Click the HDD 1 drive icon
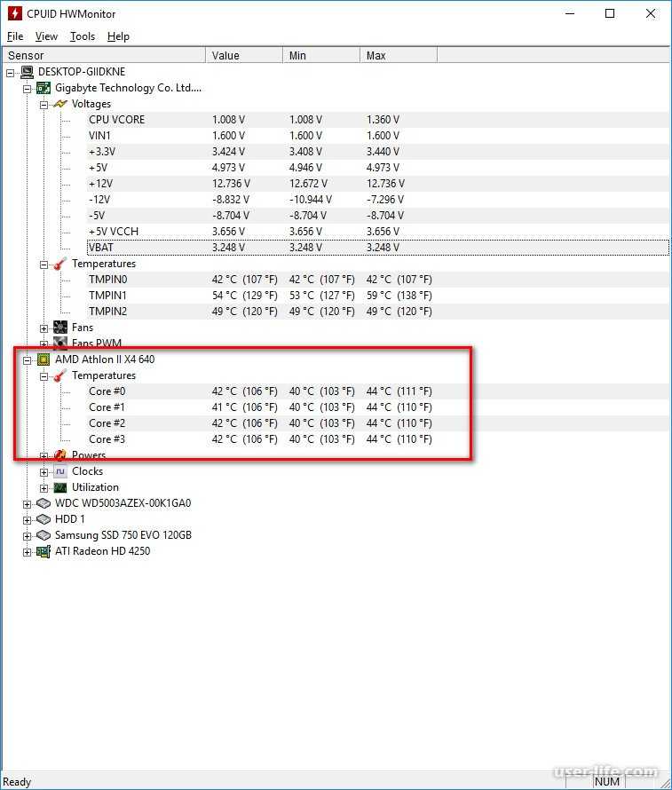Viewport: 672px width, 790px height. tap(43, 519)
